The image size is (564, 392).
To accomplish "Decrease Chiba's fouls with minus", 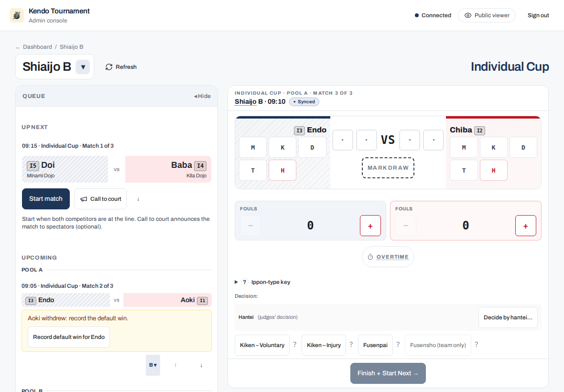I will [x=406, y=226].
